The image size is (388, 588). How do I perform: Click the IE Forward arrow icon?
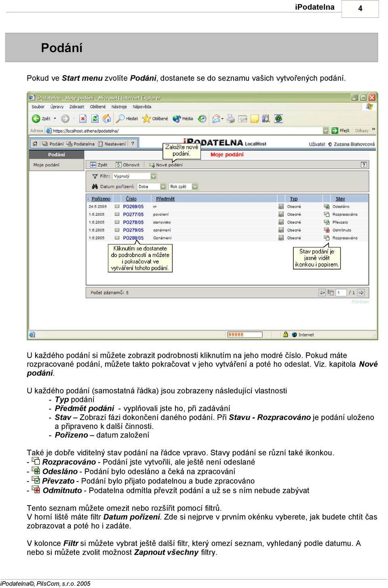65,119
